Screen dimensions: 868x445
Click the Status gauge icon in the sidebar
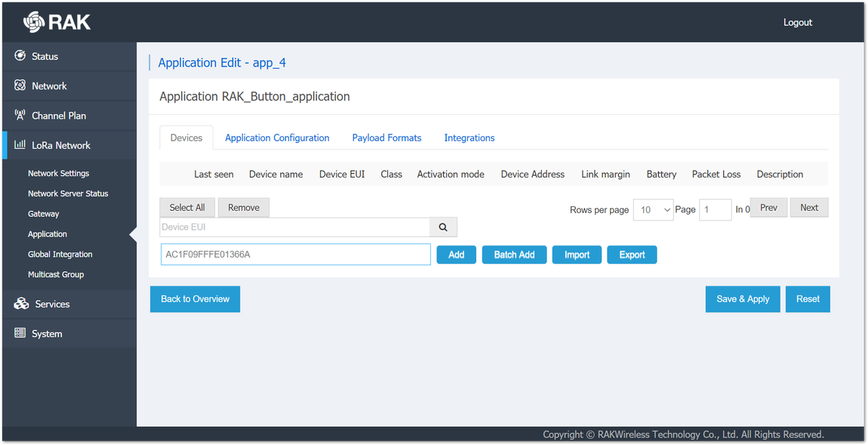pyautogui.click(x=20, y=55)
